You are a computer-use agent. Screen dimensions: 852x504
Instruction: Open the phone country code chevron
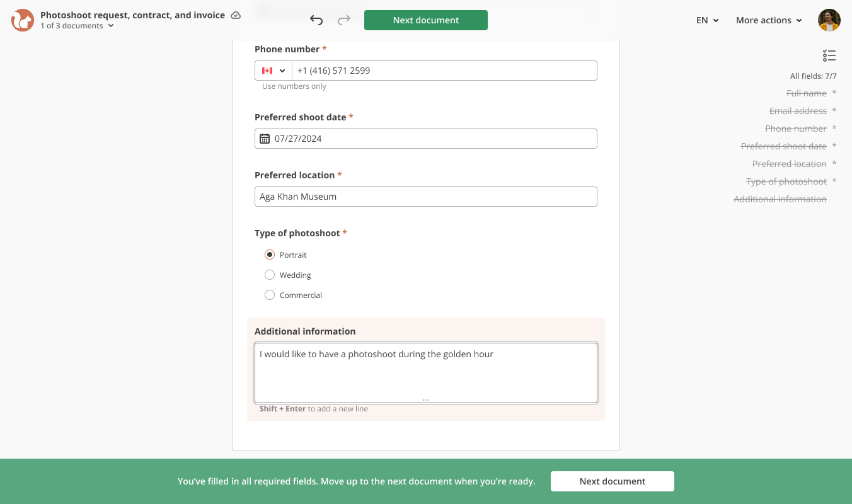coord(282,71)
